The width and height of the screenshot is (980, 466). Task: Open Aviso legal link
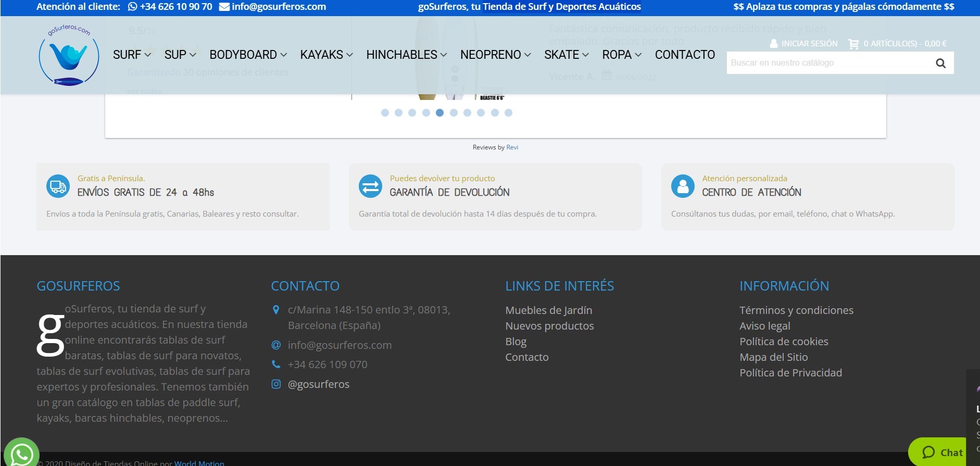[764, 326]
